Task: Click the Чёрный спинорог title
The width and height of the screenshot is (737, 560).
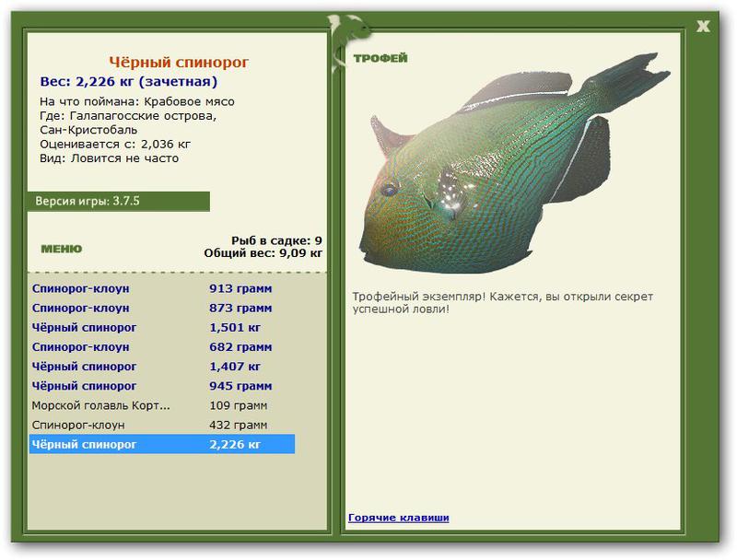Action: pos(179,62)
